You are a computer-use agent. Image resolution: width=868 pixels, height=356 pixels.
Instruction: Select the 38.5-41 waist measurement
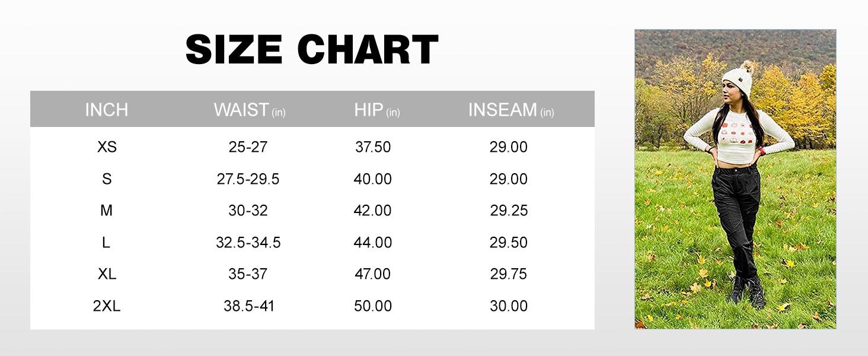(x=249, y=306)
